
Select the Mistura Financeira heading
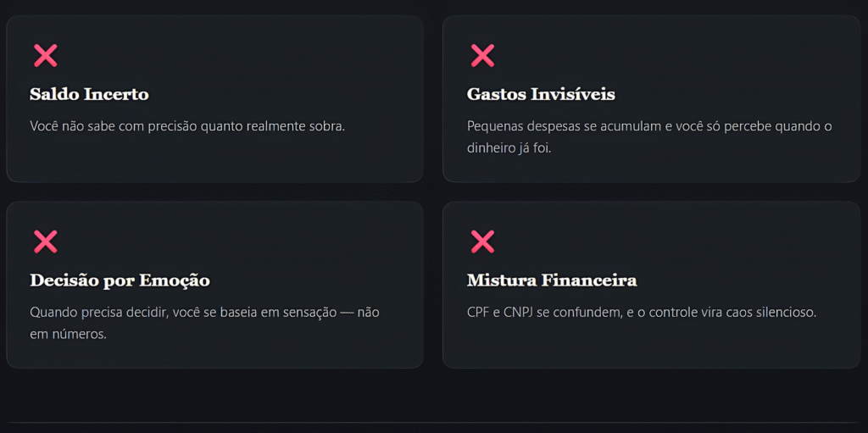tap(552, 280)
